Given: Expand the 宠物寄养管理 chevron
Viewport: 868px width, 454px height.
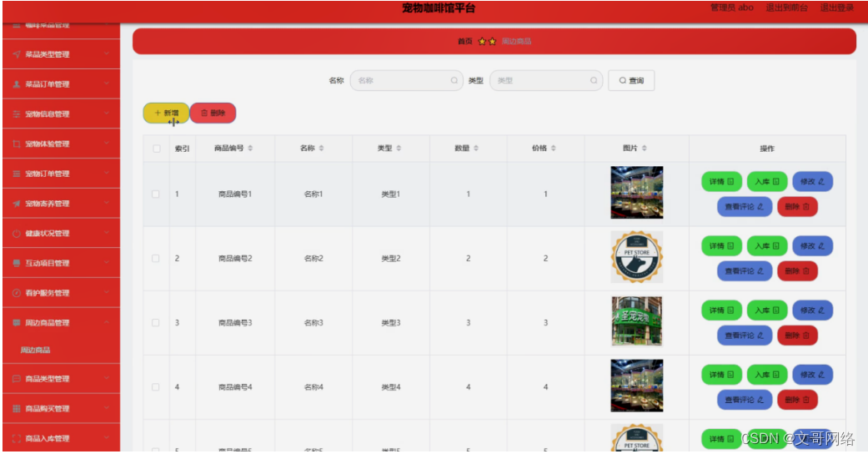Looking at the screenshot, I should (106, 204).
